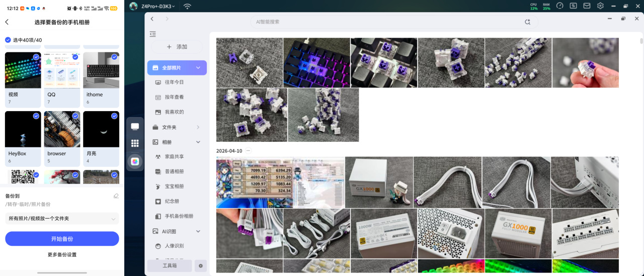Navigate forward in the photo app window
Screen dimensions: 644x276
coord(167,19)
